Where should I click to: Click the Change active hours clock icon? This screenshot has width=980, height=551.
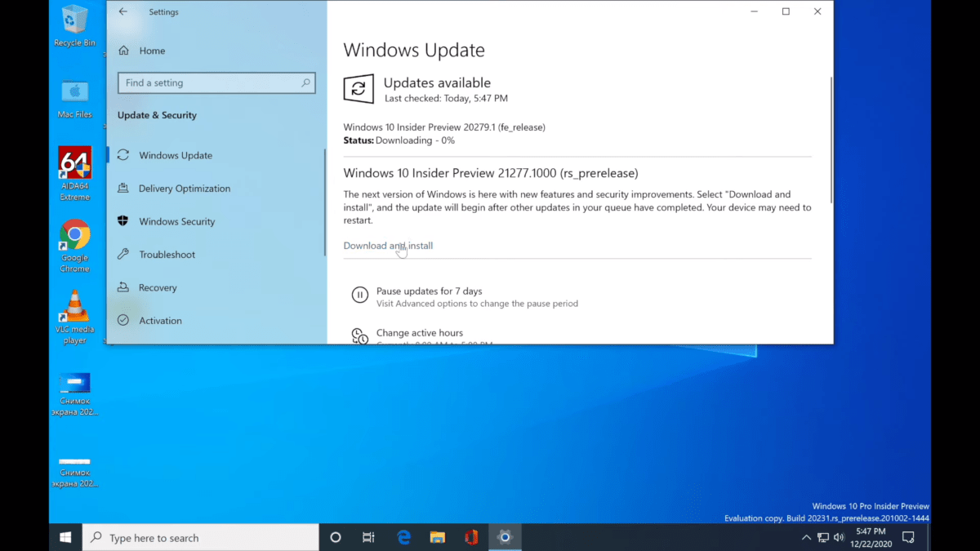[x=359, y=335]
